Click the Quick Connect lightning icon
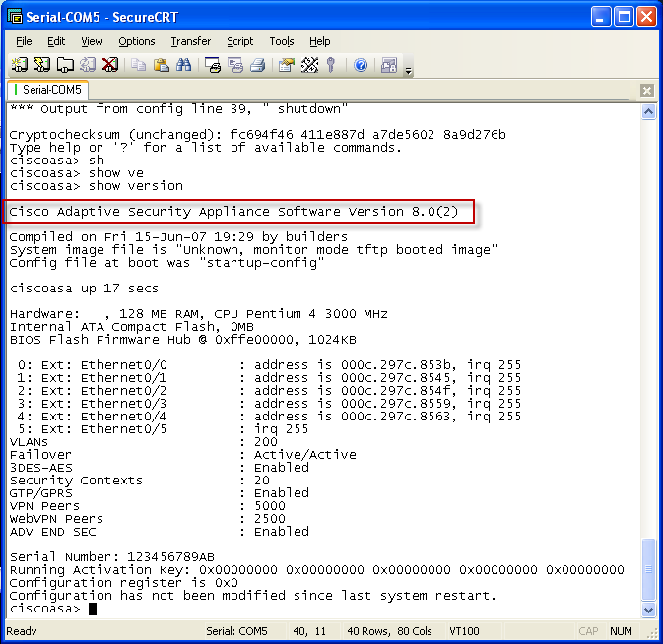Screen dimensions: 663x644 [x=41, y=65]
